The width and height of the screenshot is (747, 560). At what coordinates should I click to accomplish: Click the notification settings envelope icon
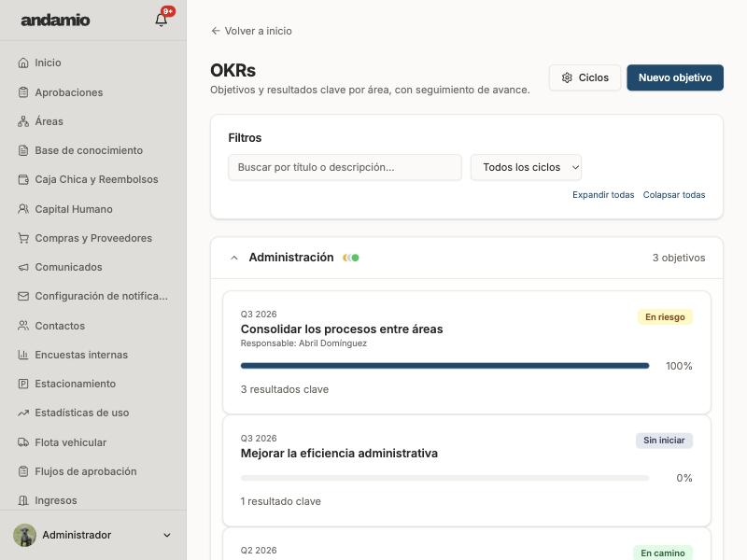coord(23,296)
